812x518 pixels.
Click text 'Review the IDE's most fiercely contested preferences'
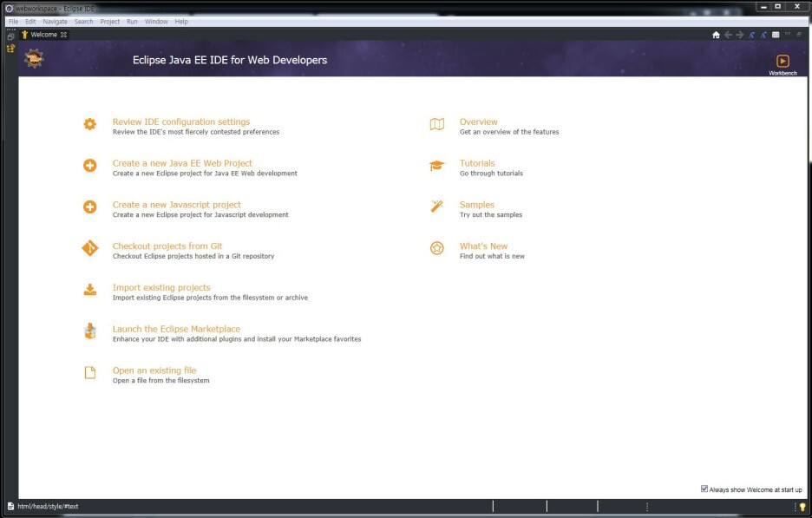point(196,132)
